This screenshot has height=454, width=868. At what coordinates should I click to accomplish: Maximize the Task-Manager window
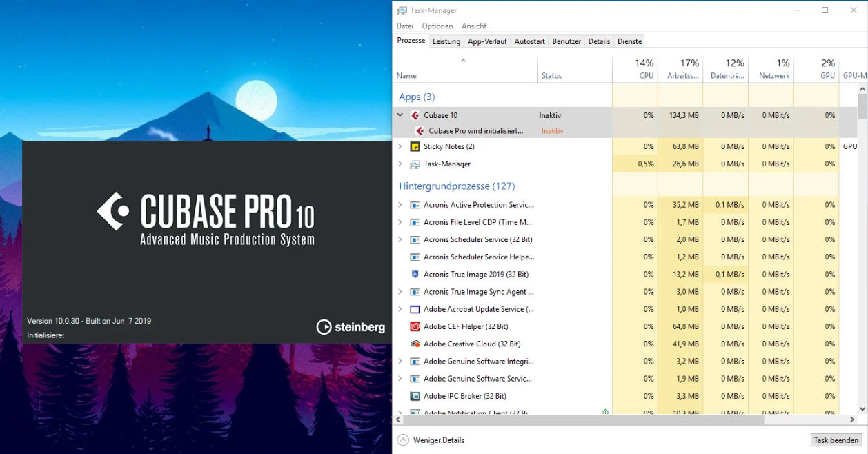(825, 10)
